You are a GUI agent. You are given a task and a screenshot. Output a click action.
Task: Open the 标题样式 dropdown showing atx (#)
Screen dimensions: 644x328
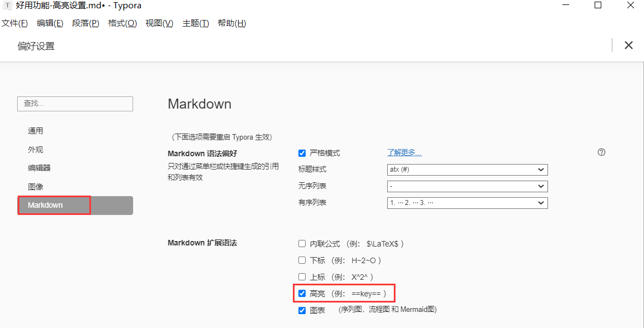coord(468,170)
